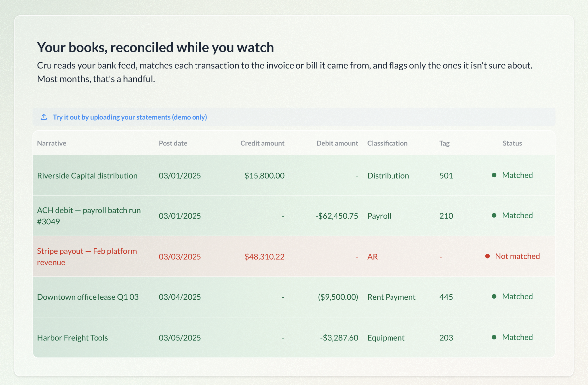
Task: Select the Harbor Freight Tools narrative
Action: [72, 338]
